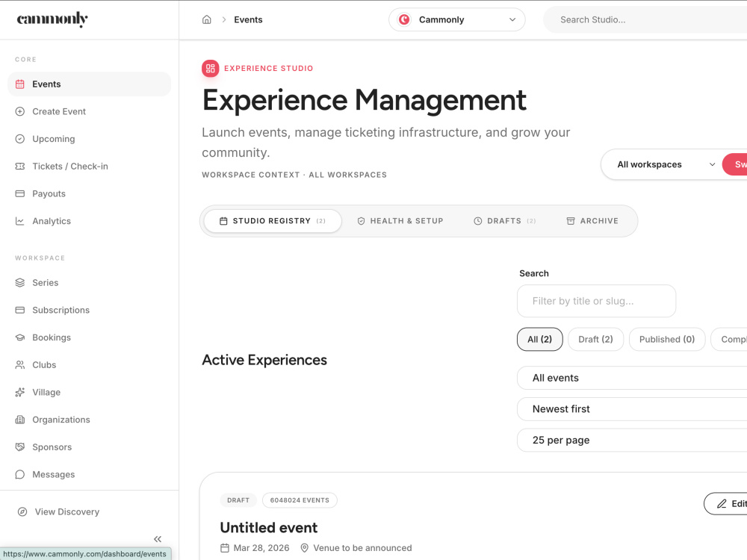Click the Experience Studio red grid icon
The height and width of the screenshot is (560, 747).
[211, 69]
